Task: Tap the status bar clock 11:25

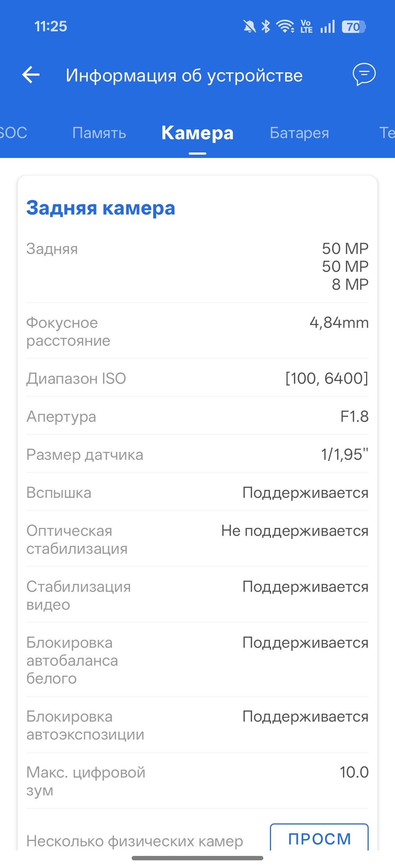Action: click(x=51, y=26)
